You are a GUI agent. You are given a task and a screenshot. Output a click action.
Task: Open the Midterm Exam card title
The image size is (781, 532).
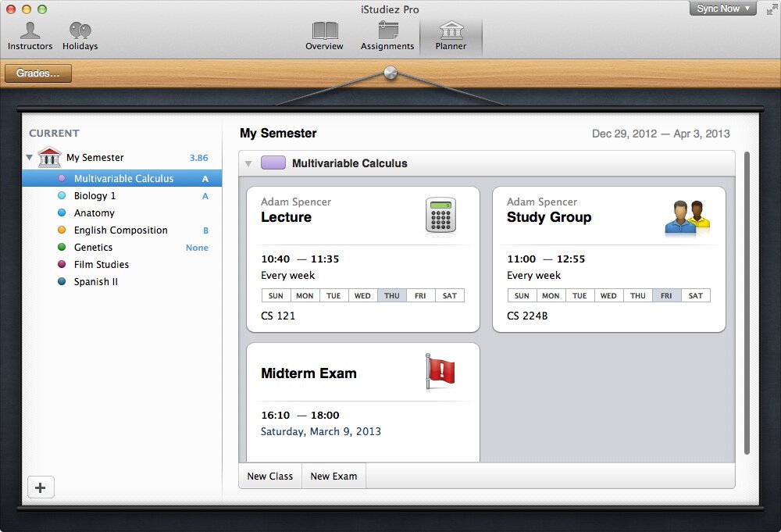click(x=308, y=373)
